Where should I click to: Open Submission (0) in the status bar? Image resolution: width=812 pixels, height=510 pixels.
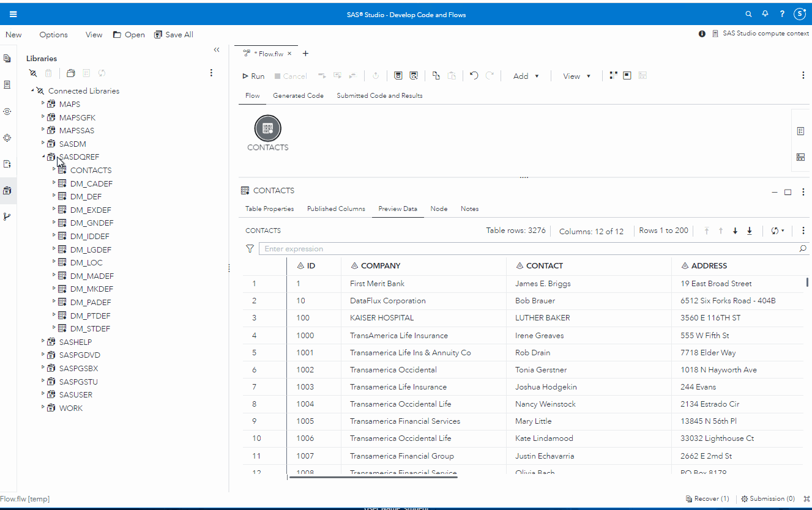[768, 499]
